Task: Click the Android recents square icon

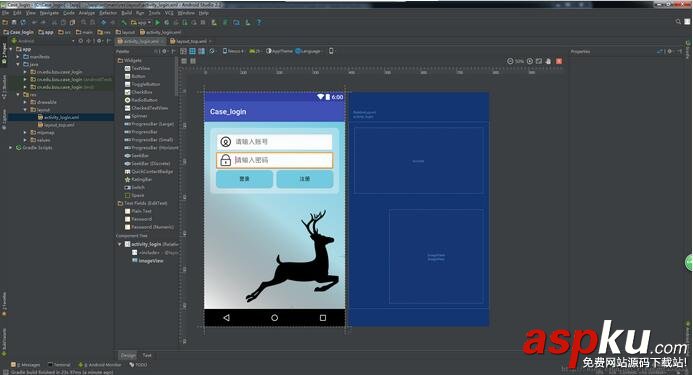Action: 323,318
